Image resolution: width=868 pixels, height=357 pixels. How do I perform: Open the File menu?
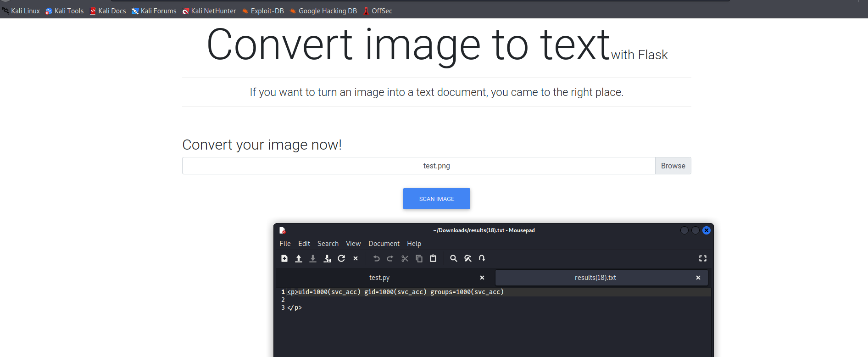pyautogui.click(x=285, y=244)
